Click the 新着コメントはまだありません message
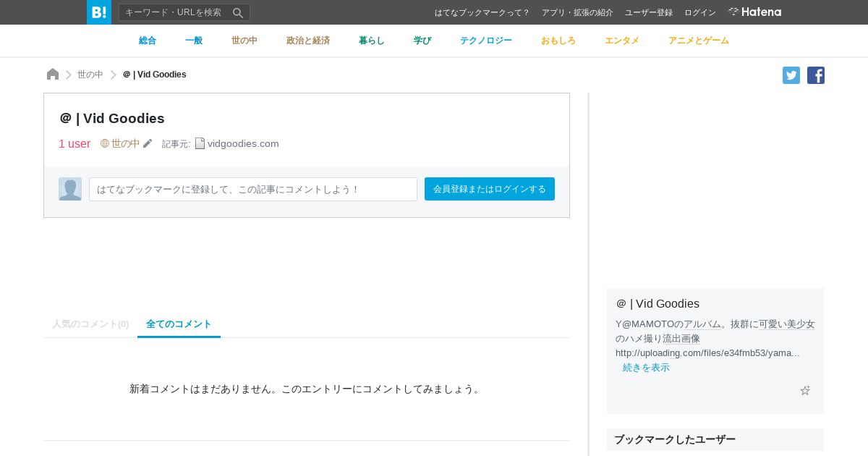The width and height of the screenshot is (868, 456). [x=307, y=389]
